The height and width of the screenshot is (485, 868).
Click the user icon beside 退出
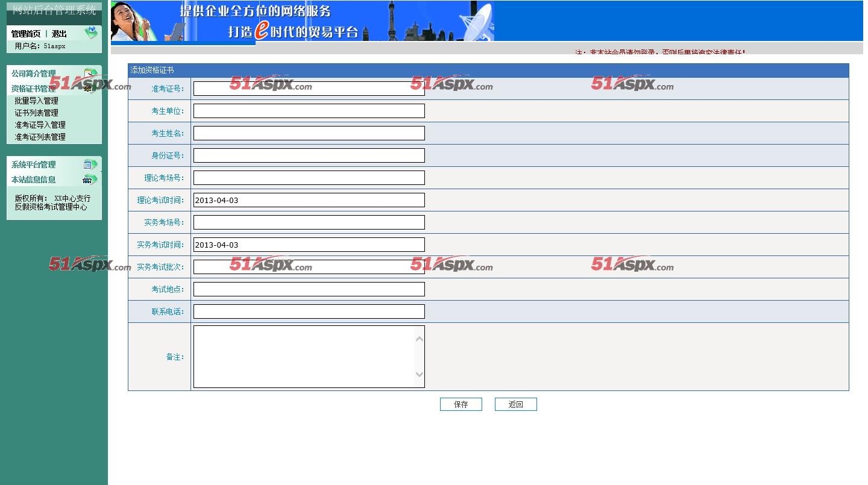click(x=90, y=33)
